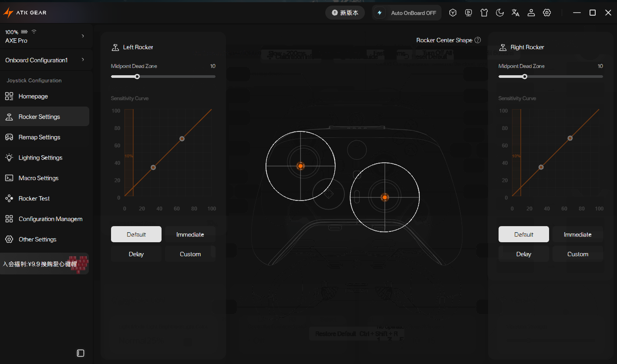Click the 新版本 new version button
Viewport: 617px width, 364px height.
(345, 13)
